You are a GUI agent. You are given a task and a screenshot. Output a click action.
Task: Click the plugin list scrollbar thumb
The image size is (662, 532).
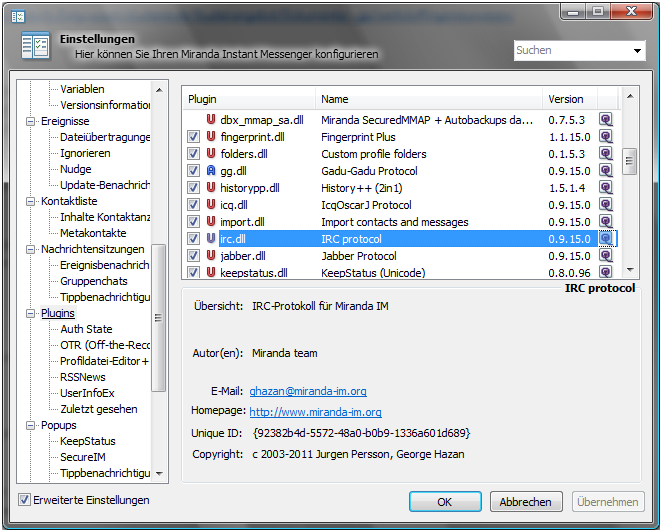pos(629,161)
